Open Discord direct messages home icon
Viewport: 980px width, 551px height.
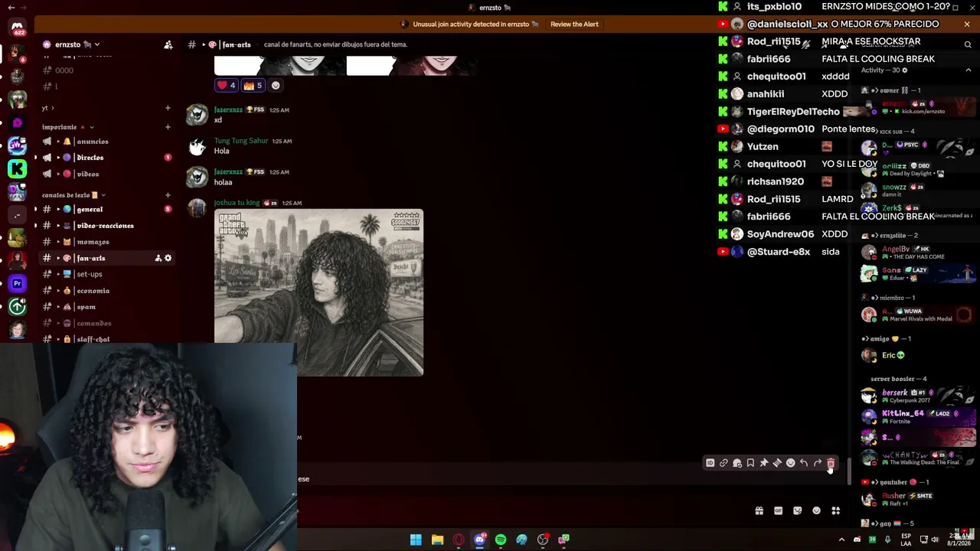click(17, 28)
